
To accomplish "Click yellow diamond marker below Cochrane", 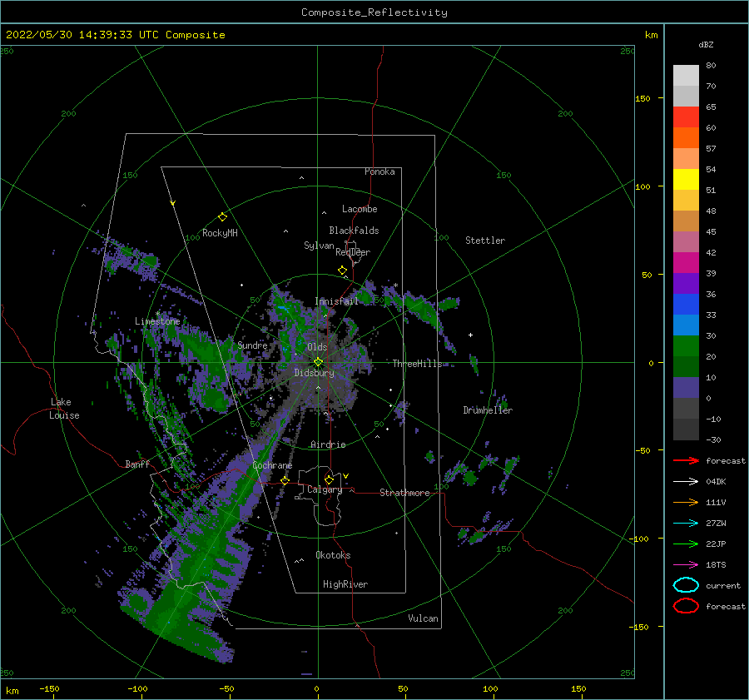I will click(285, 480).
